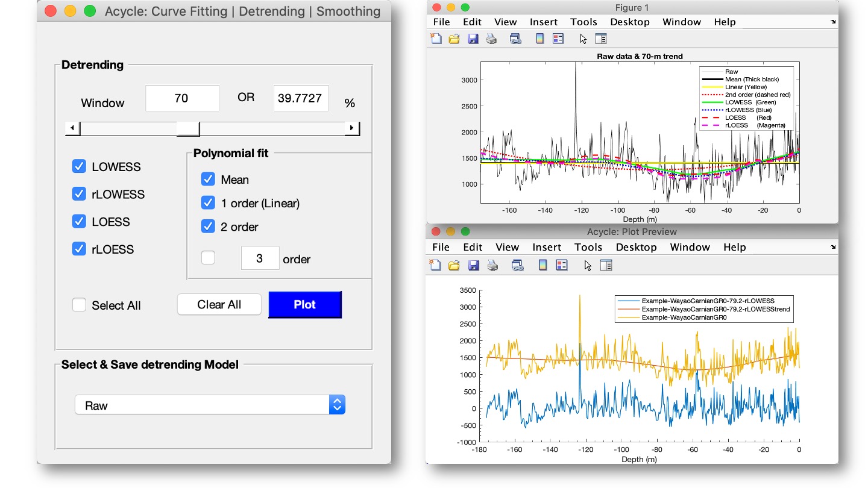Screen dimensions: 868x488
Task: Click the window slider thumb
Action: tap(188, 128)
